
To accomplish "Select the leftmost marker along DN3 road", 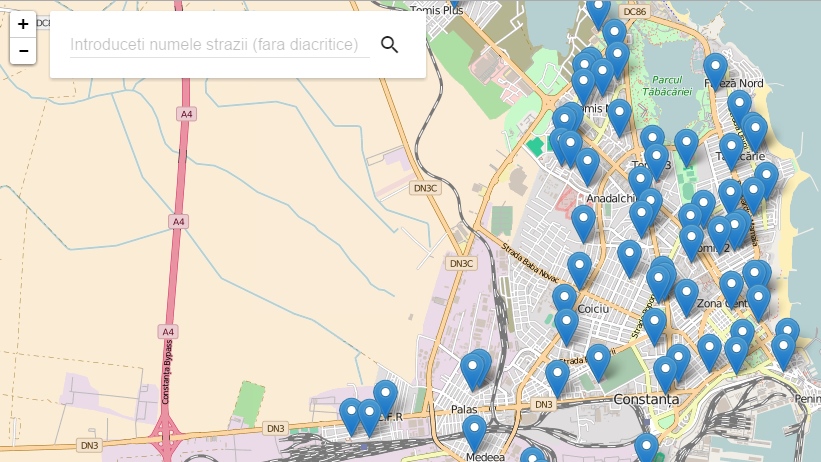I will [x=351, y=415].
